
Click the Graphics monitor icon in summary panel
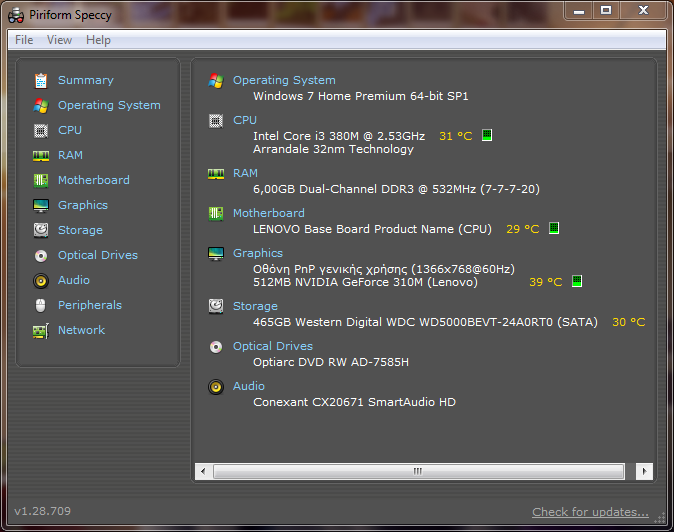pos(216,254)
